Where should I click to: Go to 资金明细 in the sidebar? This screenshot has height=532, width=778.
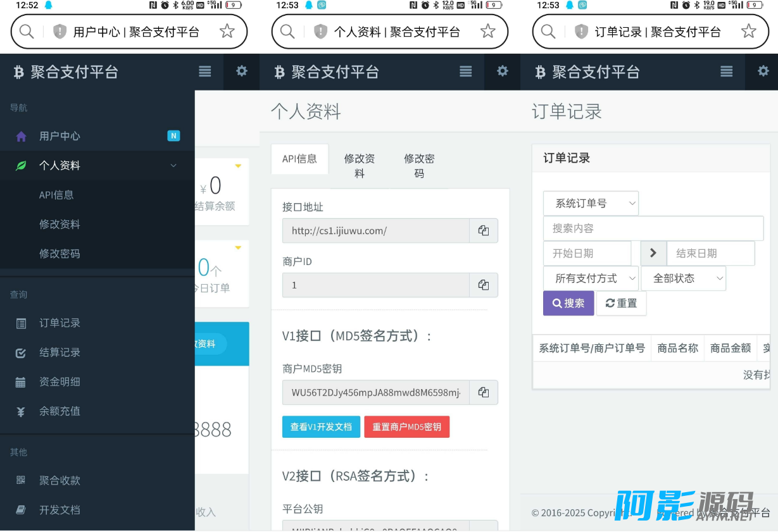[60, 382]
